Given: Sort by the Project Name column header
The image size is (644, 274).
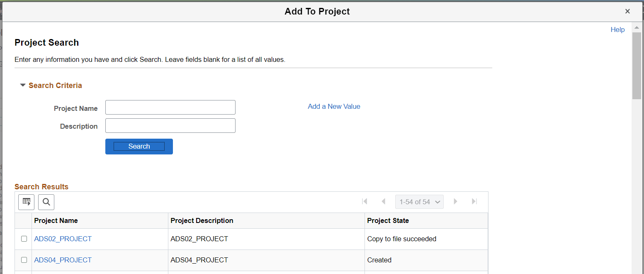Looking at the screenshot, I should coord(56,220).
